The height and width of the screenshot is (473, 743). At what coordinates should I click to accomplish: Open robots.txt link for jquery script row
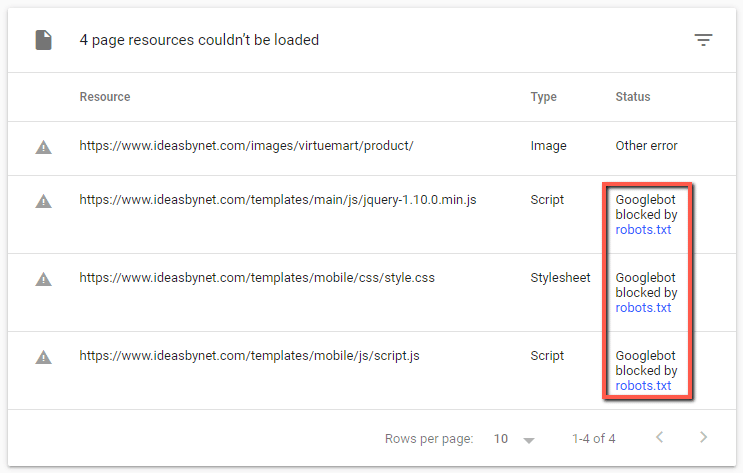[643, 230]
